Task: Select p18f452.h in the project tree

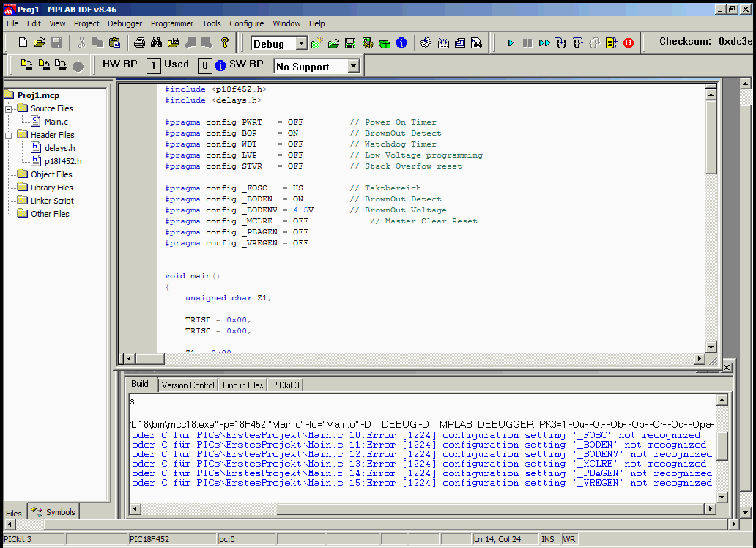Action: [63, 161]
